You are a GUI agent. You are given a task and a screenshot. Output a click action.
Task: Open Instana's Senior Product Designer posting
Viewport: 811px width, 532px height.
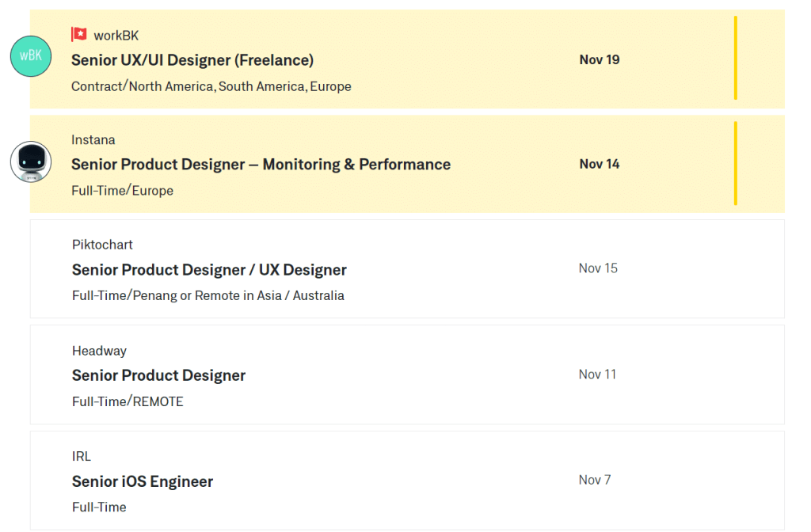261,165
